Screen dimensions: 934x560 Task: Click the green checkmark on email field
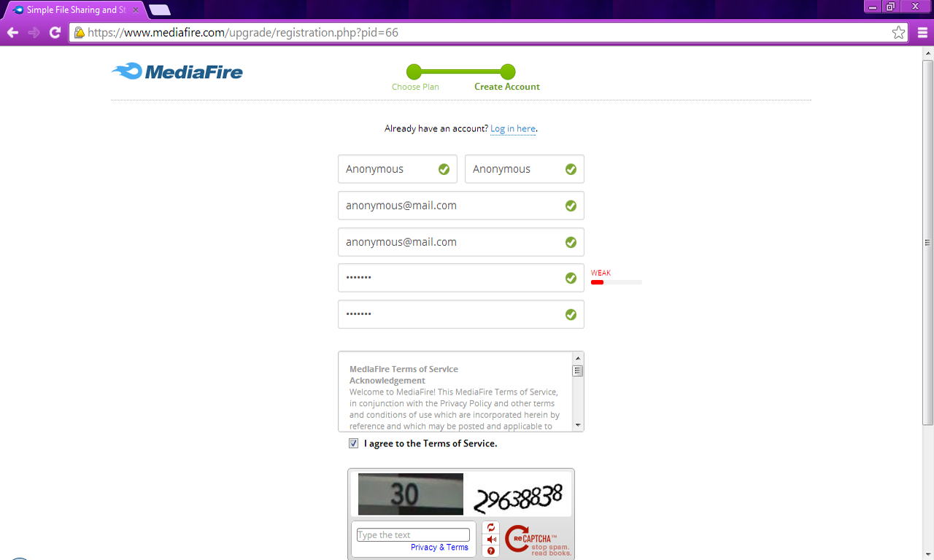pos(571,205)
